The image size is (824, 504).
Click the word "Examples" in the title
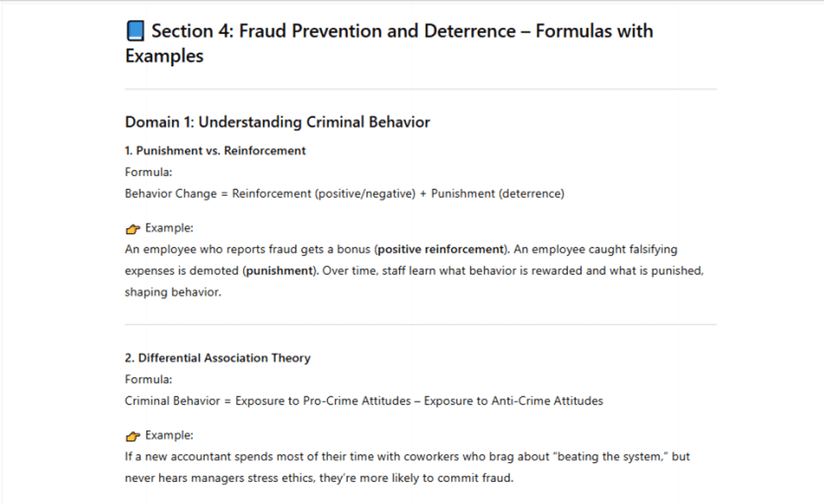[164, 56]
